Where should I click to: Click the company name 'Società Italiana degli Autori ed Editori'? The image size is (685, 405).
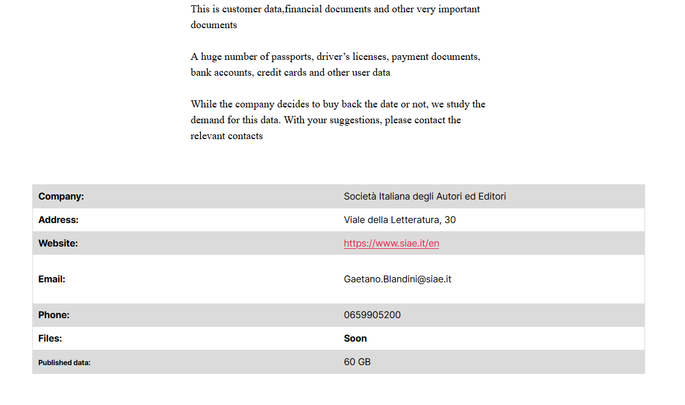point(424,196)
